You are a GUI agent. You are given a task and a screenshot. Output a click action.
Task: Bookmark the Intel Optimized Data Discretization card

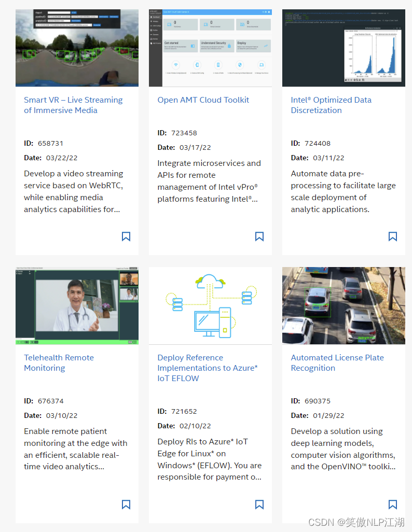[393, 236]
